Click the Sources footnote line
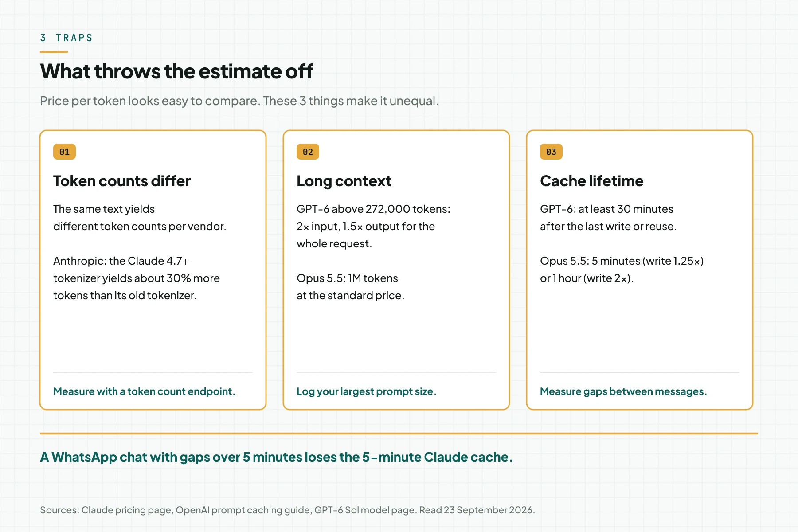Screen dimensions: 798x532 [287, 510]
